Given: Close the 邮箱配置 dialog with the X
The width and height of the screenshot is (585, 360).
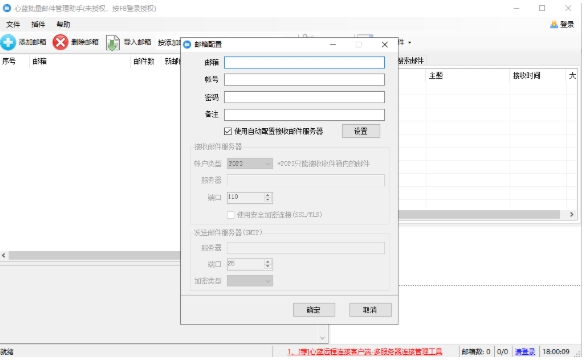Looking at the screenshot, I should (385, 45).
